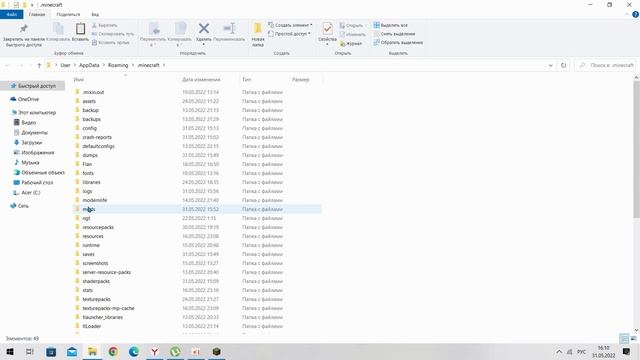This screenshot has height=360, width=640.
Task: Switch to large icons view toggle
Action: click(x=633, y=338)
